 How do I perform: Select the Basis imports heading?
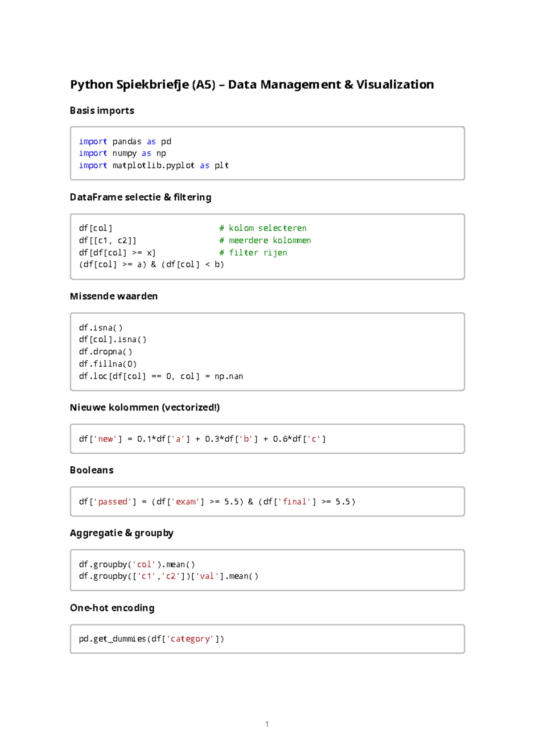click(102, 111)
